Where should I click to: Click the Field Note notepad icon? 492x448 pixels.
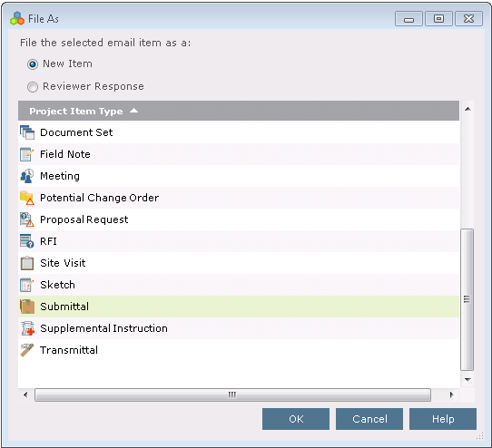[27, 154]
